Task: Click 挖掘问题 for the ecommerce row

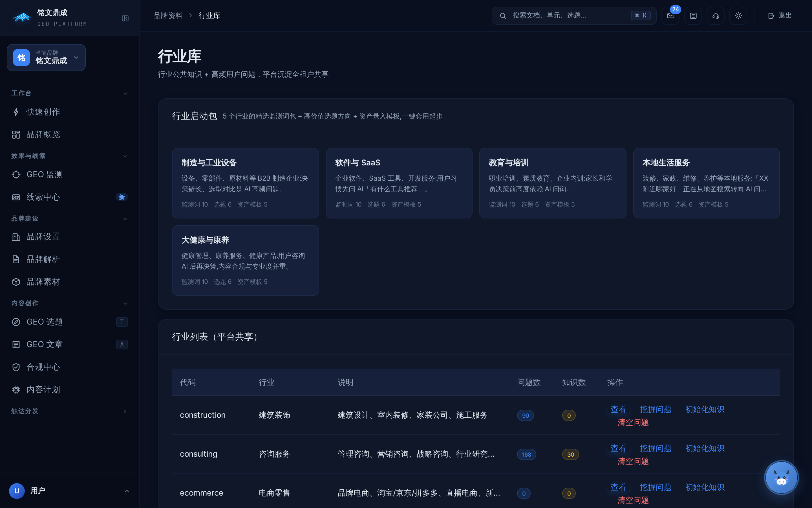Action: pyautogui.click(x=655, y=487)
